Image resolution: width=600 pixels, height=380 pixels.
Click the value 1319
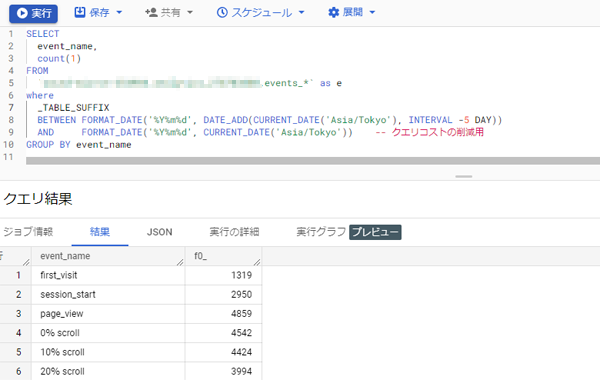point(241,275)
